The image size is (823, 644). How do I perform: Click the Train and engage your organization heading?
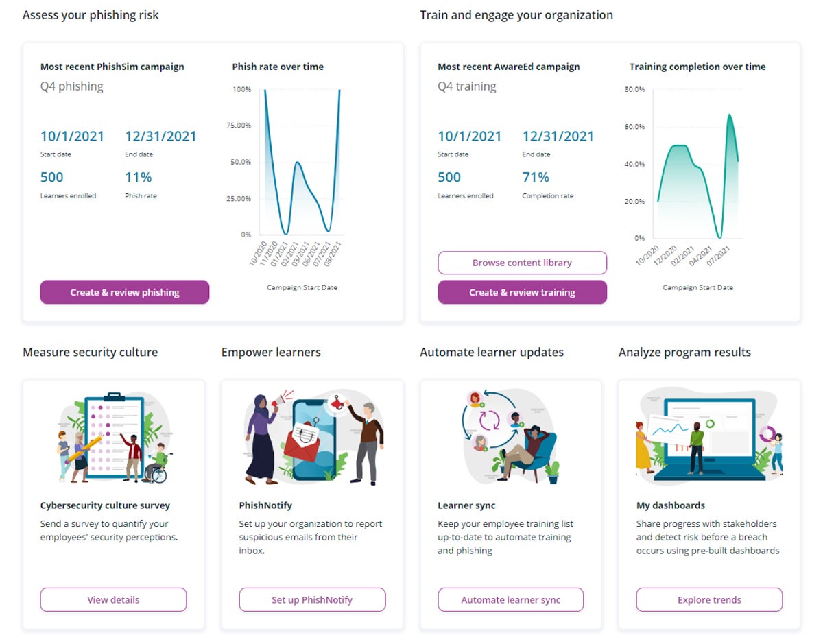pos(516,14)
